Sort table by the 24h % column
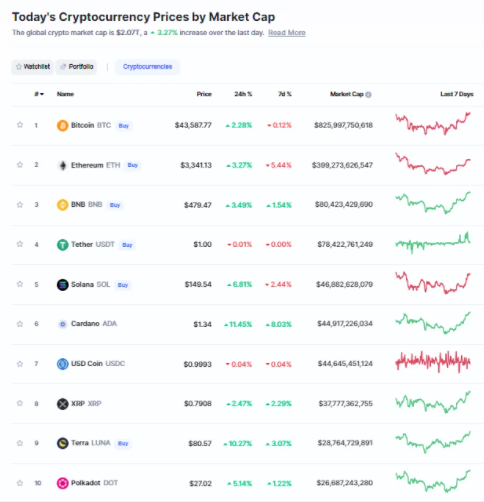Viewport: 484px width, 502px height. pyautogui.click(x=243, y=94)
